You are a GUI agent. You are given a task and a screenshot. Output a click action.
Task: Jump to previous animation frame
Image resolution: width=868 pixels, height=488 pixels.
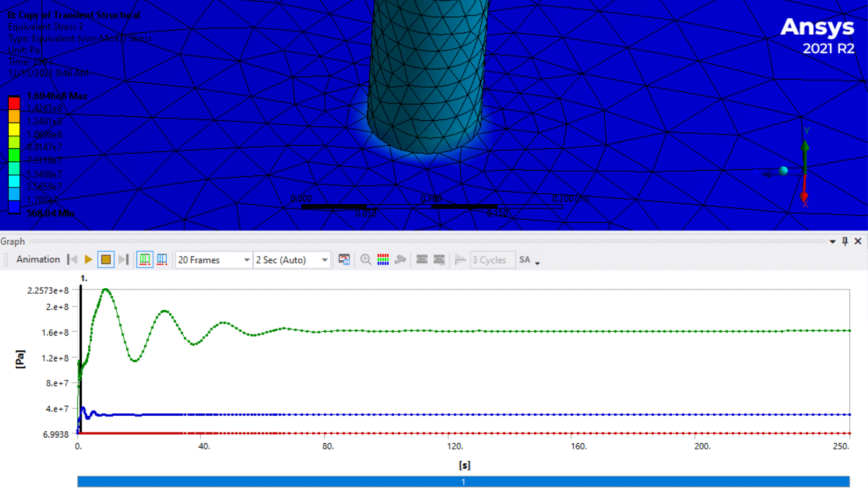(72, 260)
